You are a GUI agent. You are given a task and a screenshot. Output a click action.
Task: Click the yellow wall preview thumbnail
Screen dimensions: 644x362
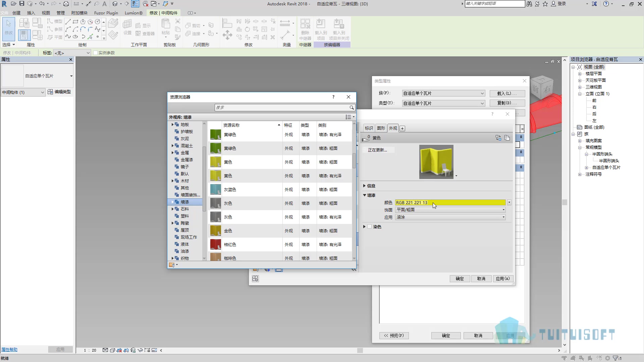436,162
